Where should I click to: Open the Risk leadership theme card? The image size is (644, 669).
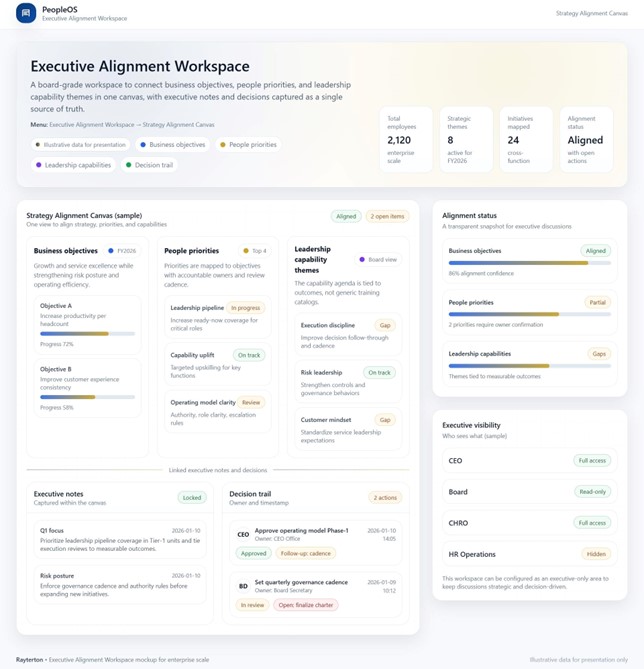[x=348, y=382]
